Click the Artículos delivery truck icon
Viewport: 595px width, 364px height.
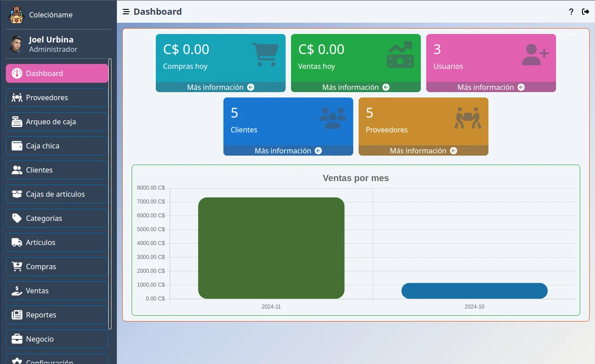point(16,242)
